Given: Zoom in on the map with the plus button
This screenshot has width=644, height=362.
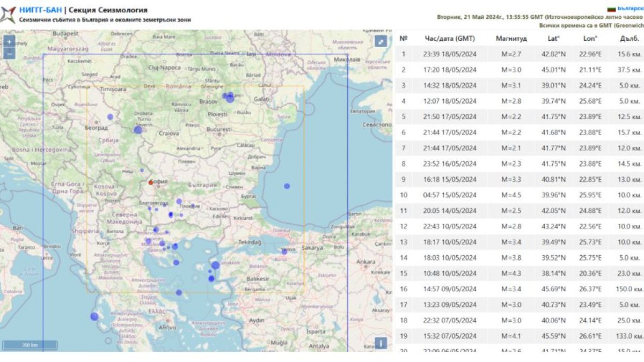Looking at the screenshot, I should coord(9,42).
